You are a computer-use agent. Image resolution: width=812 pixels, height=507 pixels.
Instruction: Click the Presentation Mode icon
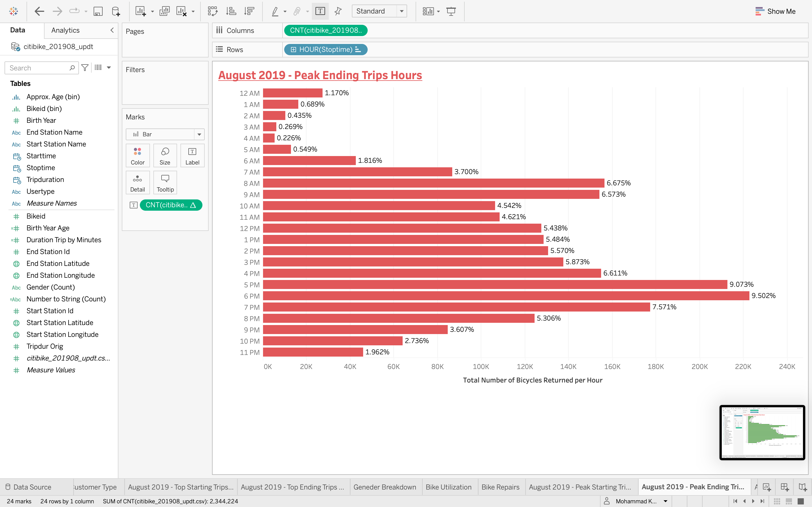451,11
